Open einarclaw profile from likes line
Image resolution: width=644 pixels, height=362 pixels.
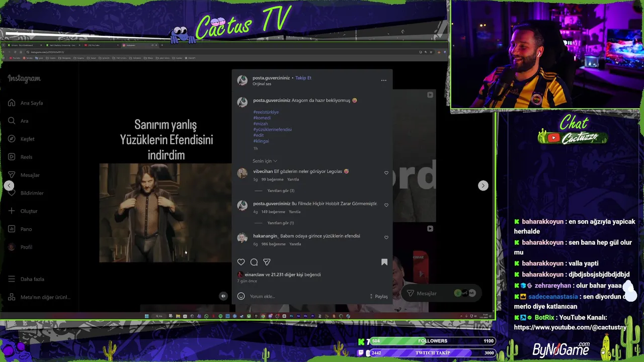click(x=255, y=275)
